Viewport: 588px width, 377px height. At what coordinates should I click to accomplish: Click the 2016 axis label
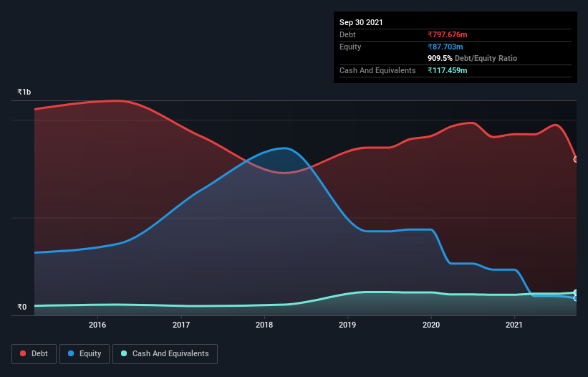click(x=97, y=325)
